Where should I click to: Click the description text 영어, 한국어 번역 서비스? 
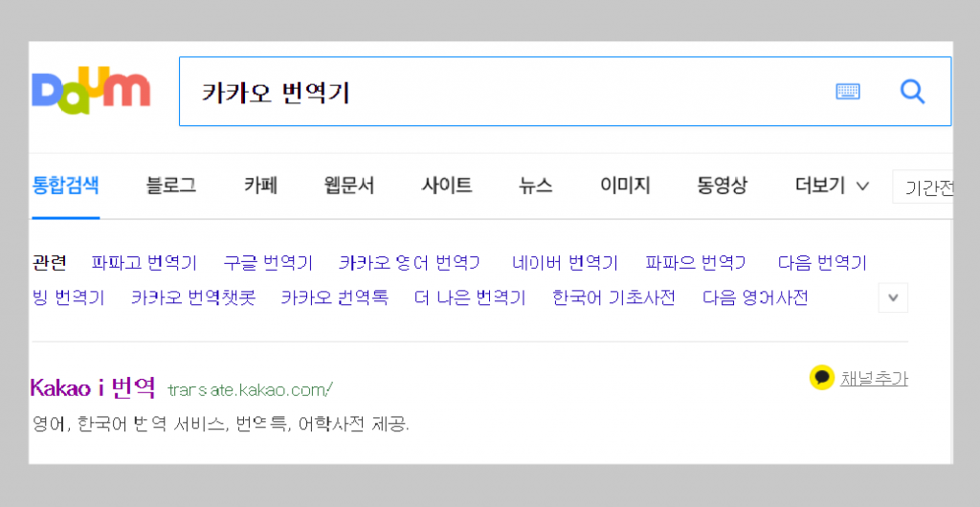(128, 425)
